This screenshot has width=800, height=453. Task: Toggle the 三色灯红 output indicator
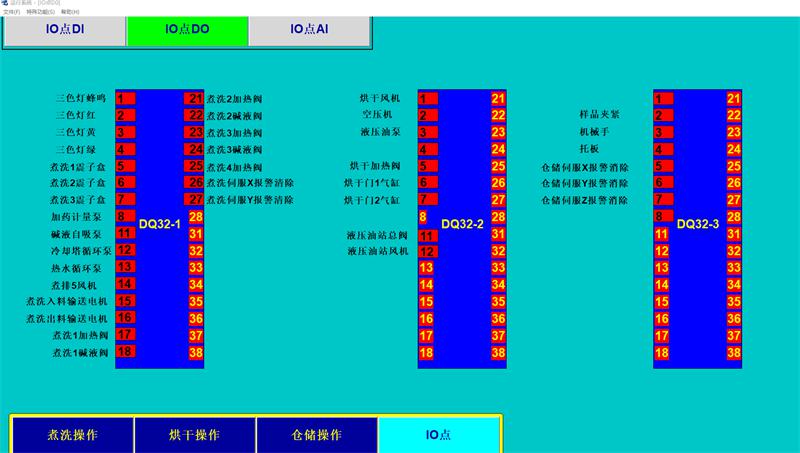125,115
